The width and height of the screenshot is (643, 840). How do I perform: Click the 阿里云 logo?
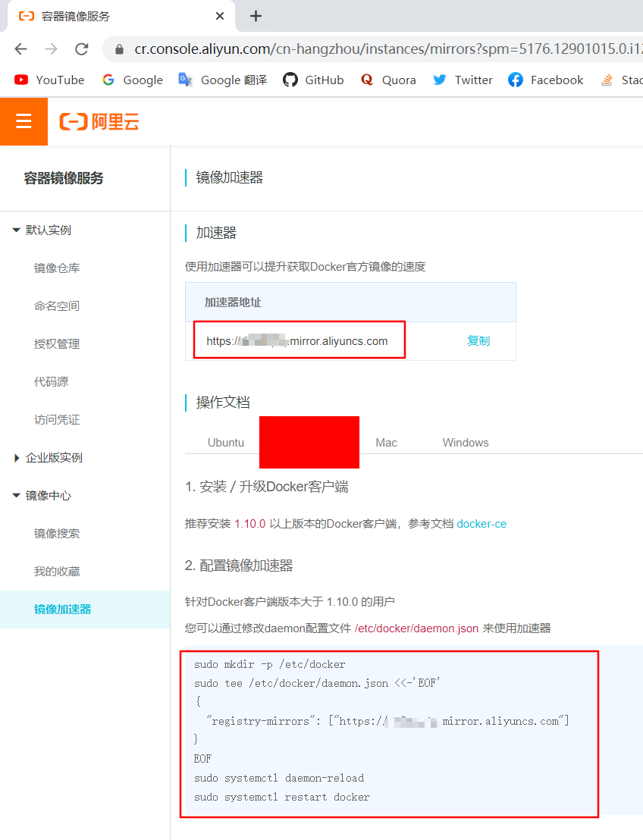click(99, 121)
